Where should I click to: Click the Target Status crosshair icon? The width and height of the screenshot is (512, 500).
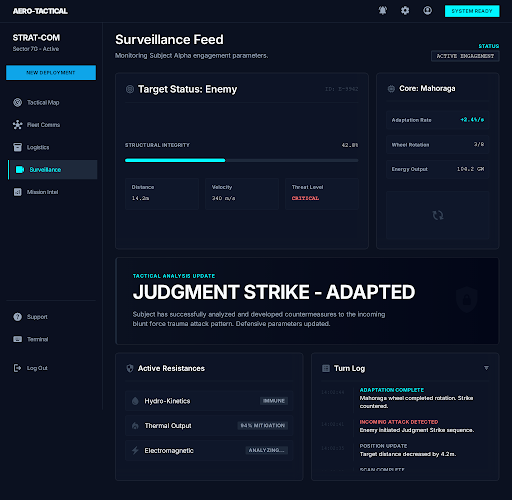coord(130,89)
